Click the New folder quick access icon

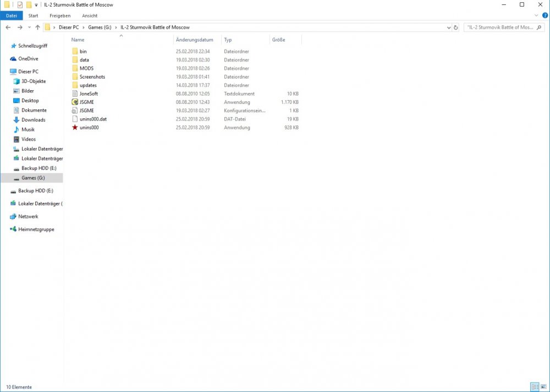pos(29,5)
